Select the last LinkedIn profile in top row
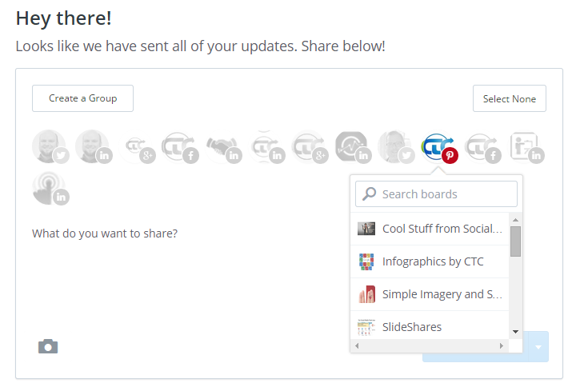The height and width of the screenshot is (391, 588). pyautogui.click(x=525, y=147)
